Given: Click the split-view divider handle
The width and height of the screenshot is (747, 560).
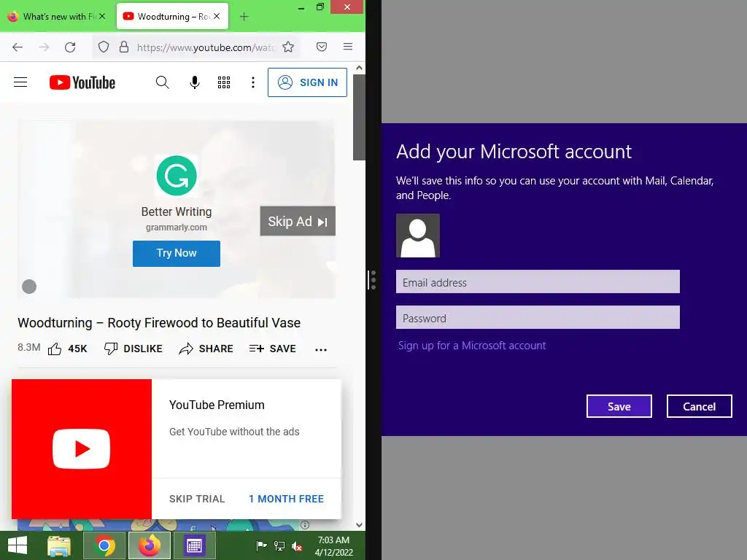Looking at the screenshot, I should (x=373, y=280).
